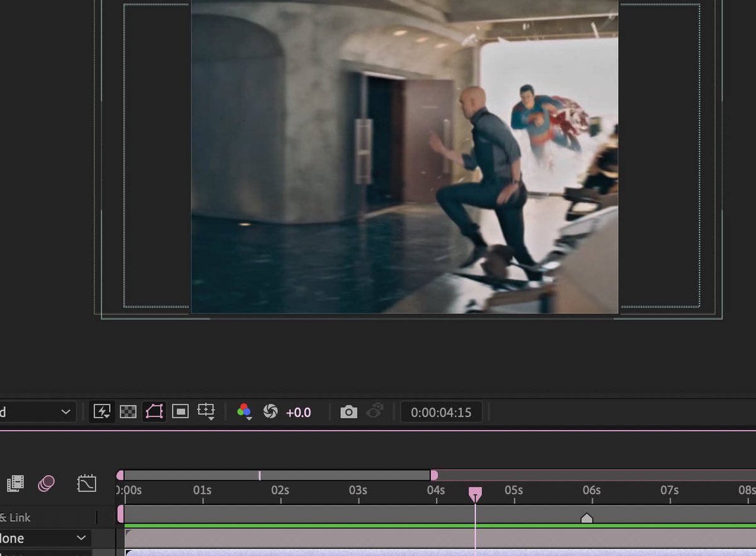Click the 01s mark on time ruler
This screenshot has height=556, width=756.
coord(202,490)
